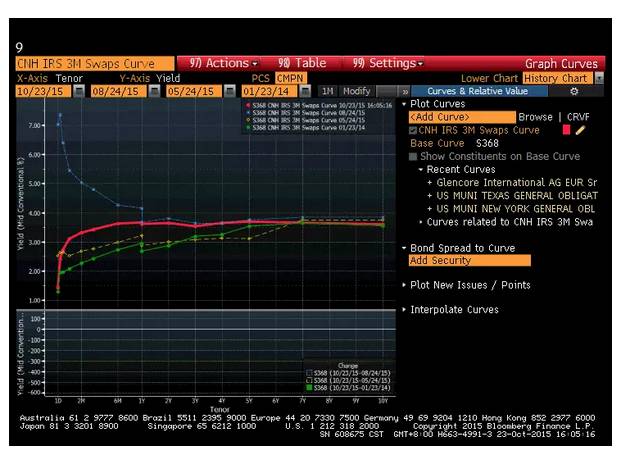Screen dimensions: 624x456
Task: Click legend entry for 01/23/14 curve
Action: click(x=305, y=128)
